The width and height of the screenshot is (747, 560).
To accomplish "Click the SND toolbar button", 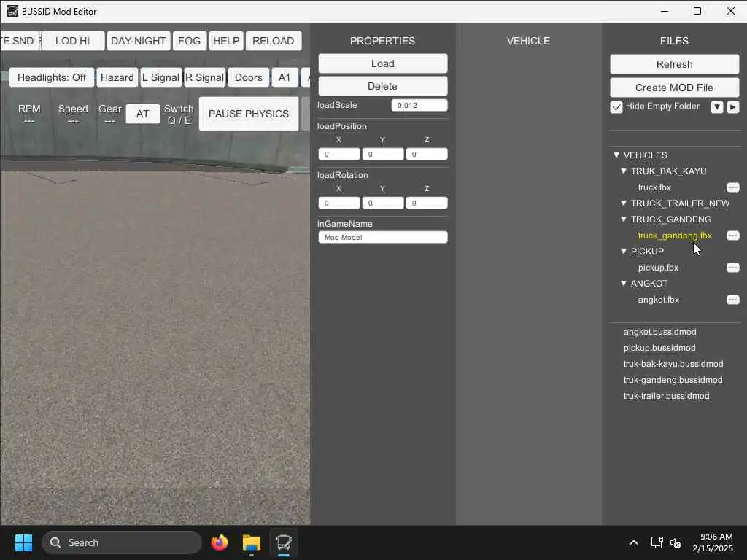I will tap(19, 41).
